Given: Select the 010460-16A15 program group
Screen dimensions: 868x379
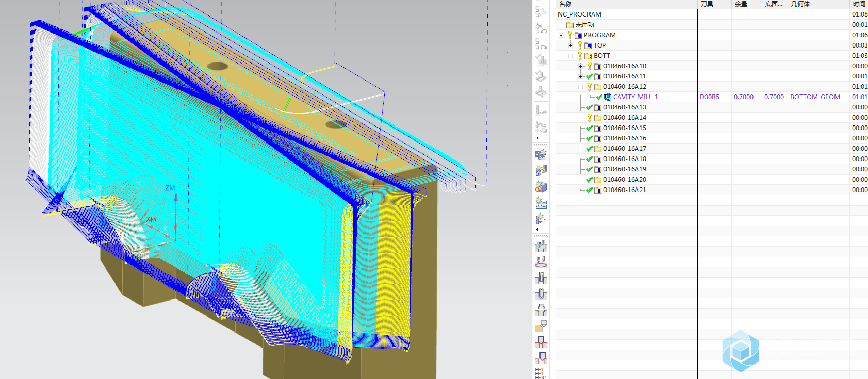Looking at the screenshot, I should pos(625,128).
